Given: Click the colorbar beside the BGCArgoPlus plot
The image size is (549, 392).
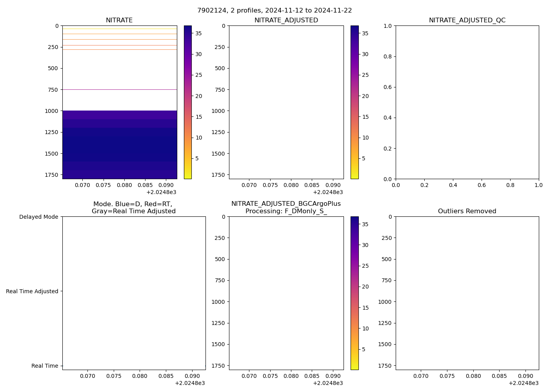Looking at the screenshot, I should [x=354, y=293].
